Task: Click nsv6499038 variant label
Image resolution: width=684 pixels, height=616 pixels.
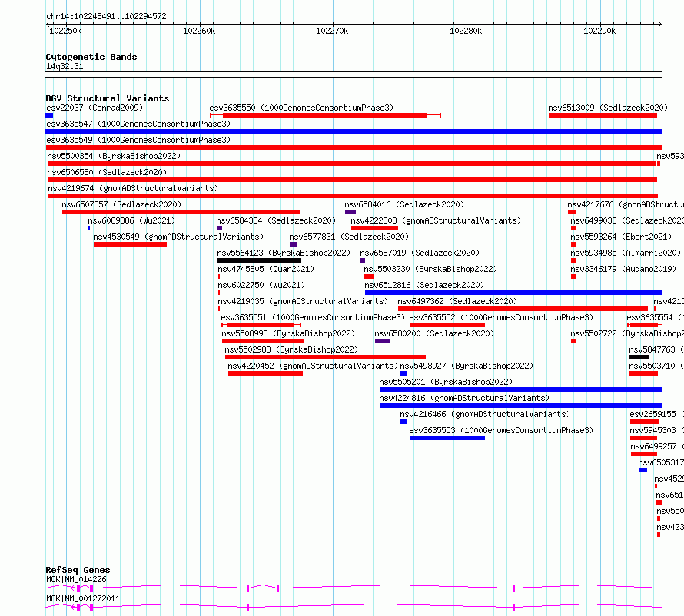Action: point(627,220)
